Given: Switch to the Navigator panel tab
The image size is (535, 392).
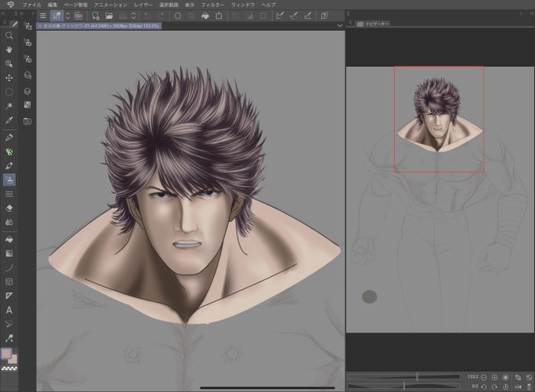Looking at the screenshot, I should (373, 24).
